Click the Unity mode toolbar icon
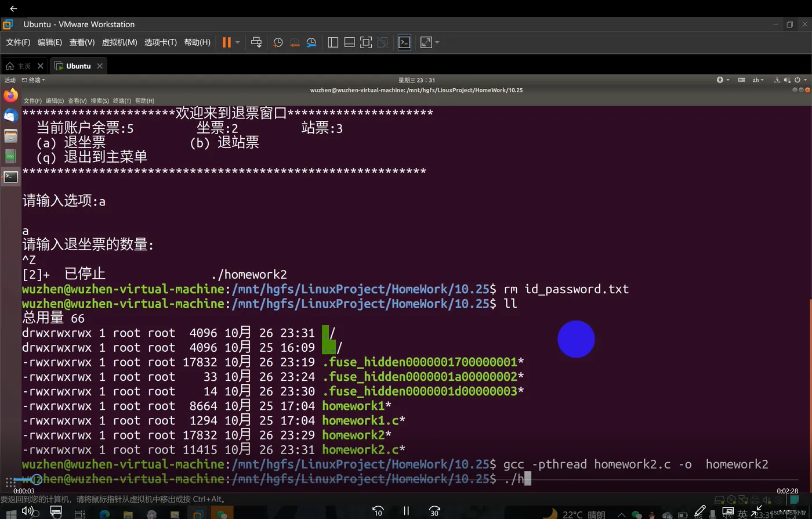Viewport: 812px width, 519px height. click(382, 42)
